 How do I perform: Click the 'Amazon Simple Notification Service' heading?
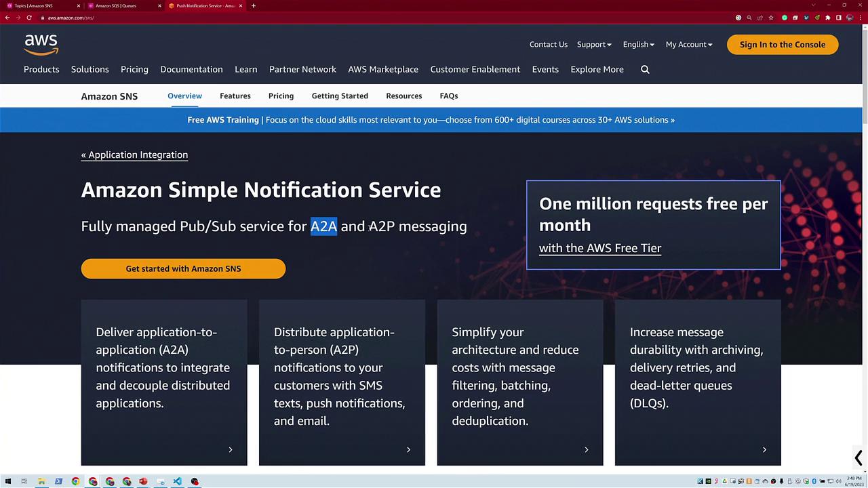(261, 190)
